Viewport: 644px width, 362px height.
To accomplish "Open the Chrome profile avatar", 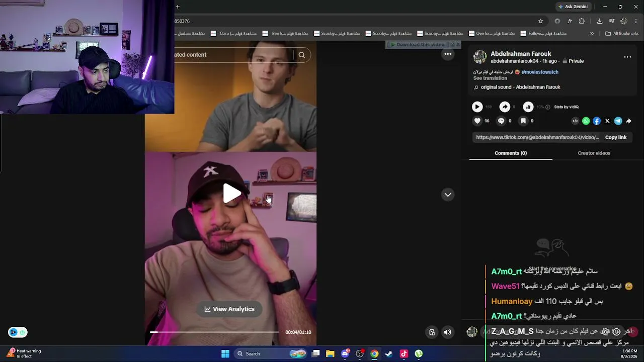I will click(x=624, y=21).
